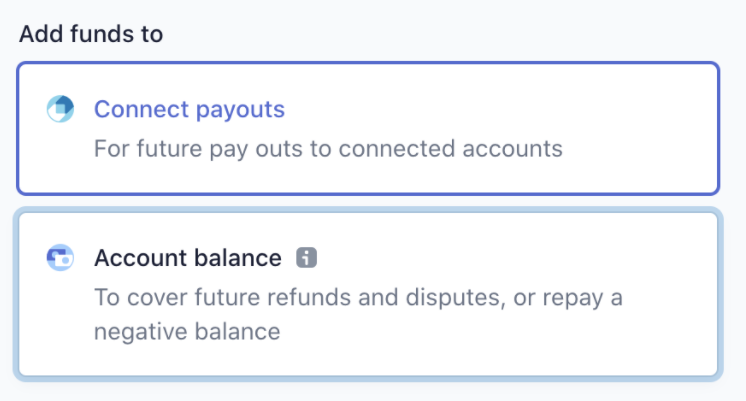746x401 pixels.
Task: Open the info tooltip beside Account balance
Action: click(307, 258)
